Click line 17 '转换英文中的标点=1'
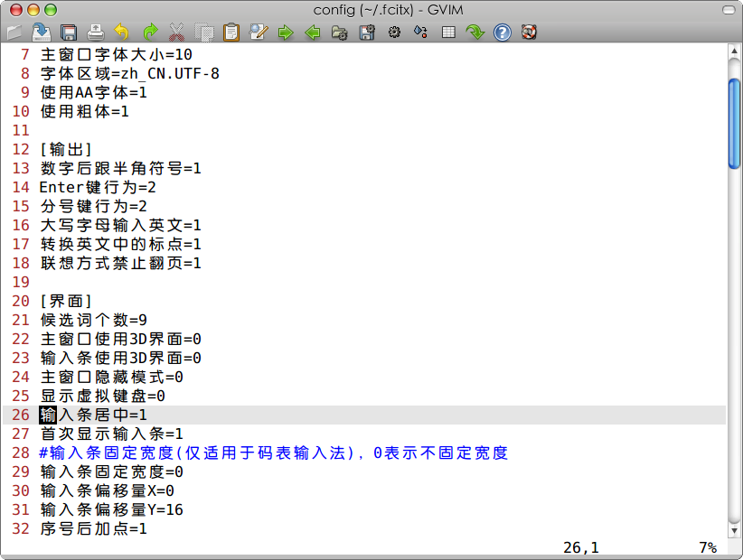 coord(120,244)
